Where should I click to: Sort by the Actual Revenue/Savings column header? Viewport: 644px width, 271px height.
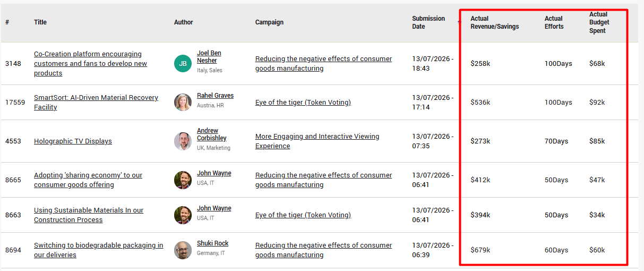(x=495, y=22)
